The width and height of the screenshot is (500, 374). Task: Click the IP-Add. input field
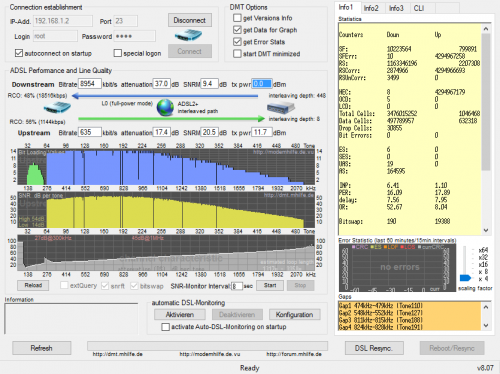(x=63, y=21)
